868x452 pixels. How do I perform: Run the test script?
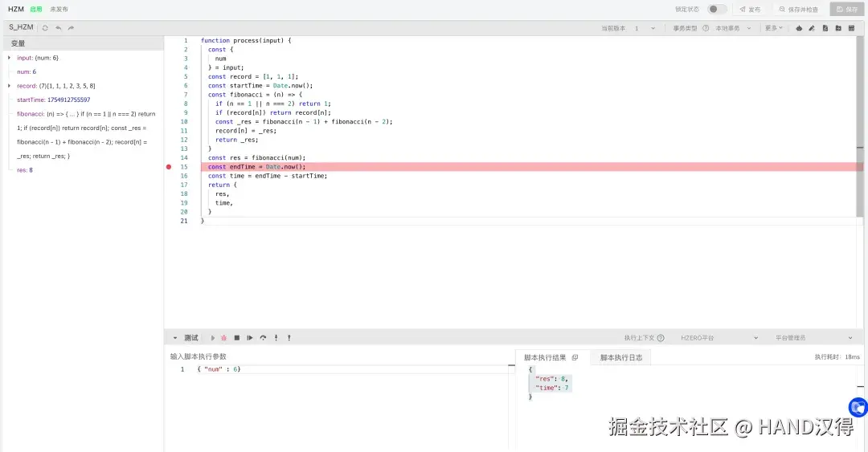coord(212,338)
